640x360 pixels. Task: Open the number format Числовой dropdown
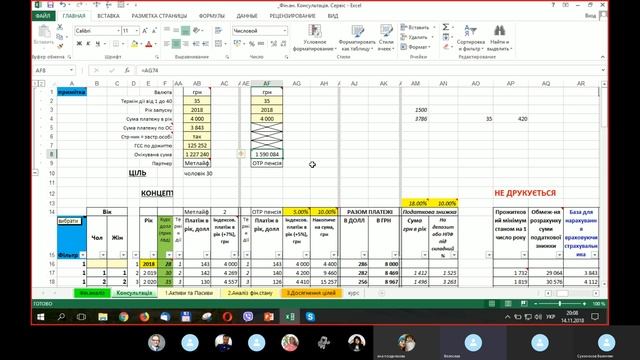point(284,31)
